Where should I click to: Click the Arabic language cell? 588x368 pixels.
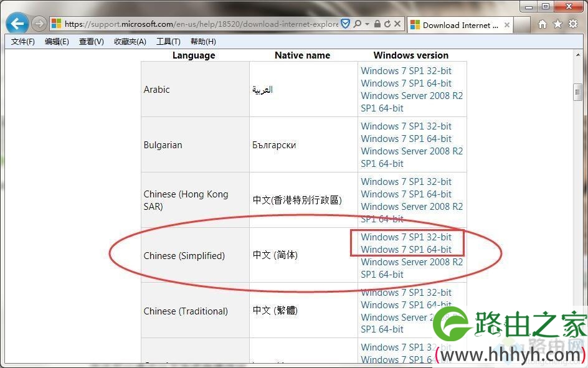tap(195, 89)
